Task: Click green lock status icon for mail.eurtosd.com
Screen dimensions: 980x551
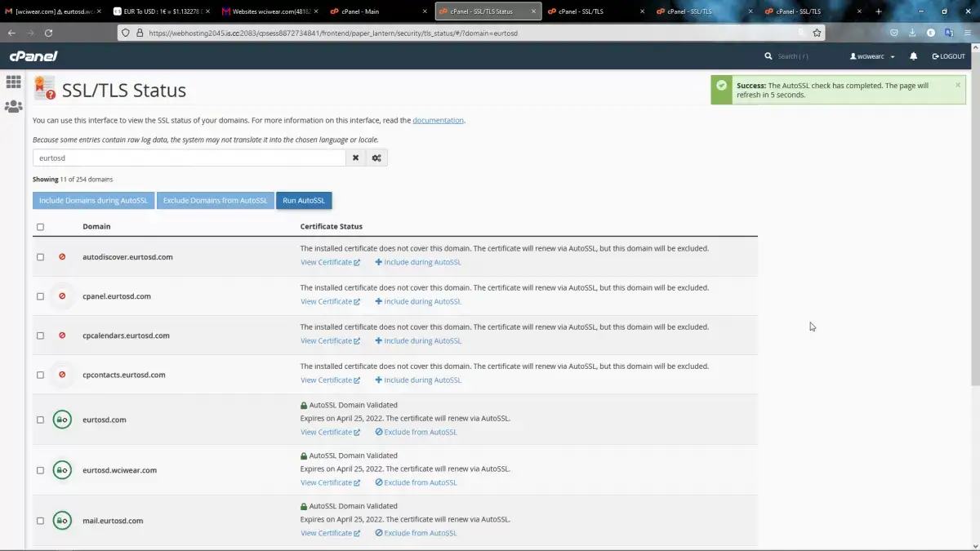Action: [62, 521]
